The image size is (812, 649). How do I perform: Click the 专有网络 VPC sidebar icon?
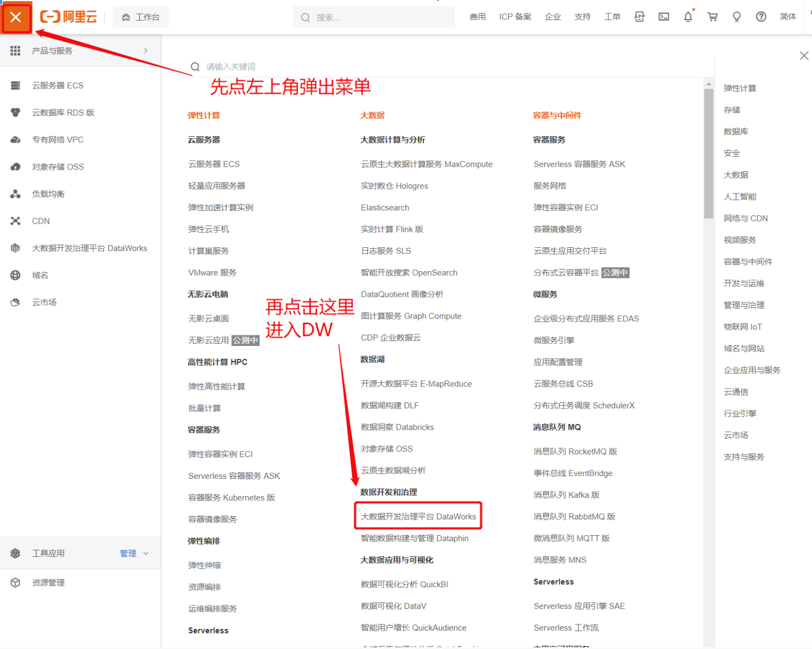pos(15,140)
